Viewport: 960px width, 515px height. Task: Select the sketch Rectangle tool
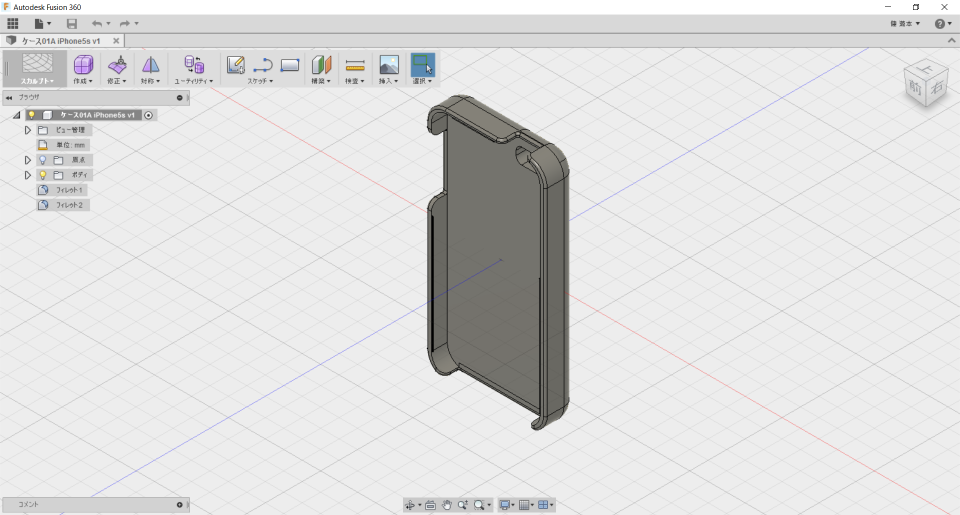pos(290,64)
